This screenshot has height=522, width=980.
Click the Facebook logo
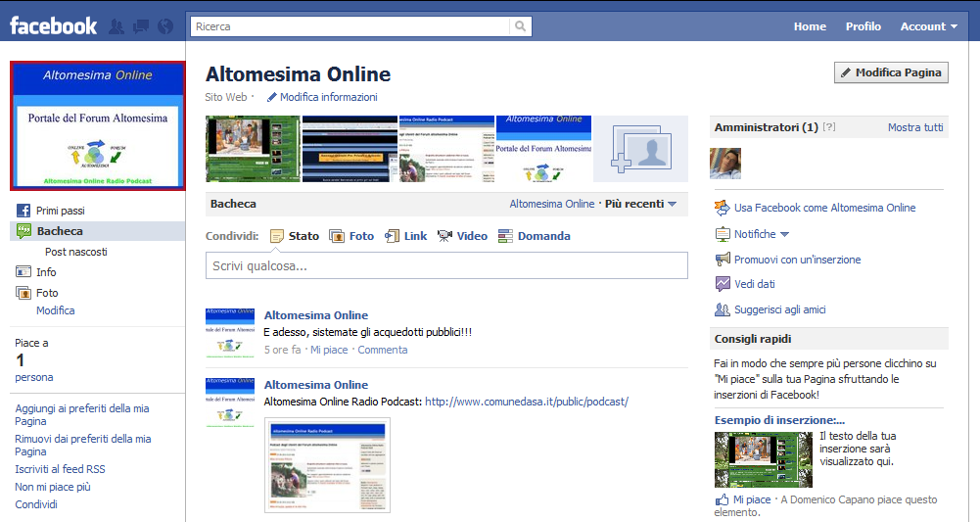[x=53, y=26]
